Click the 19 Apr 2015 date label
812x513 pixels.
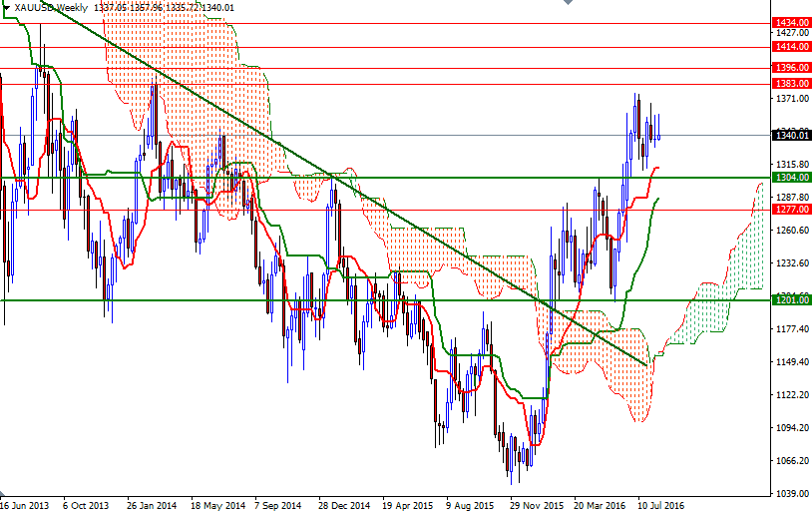[408, 505]
